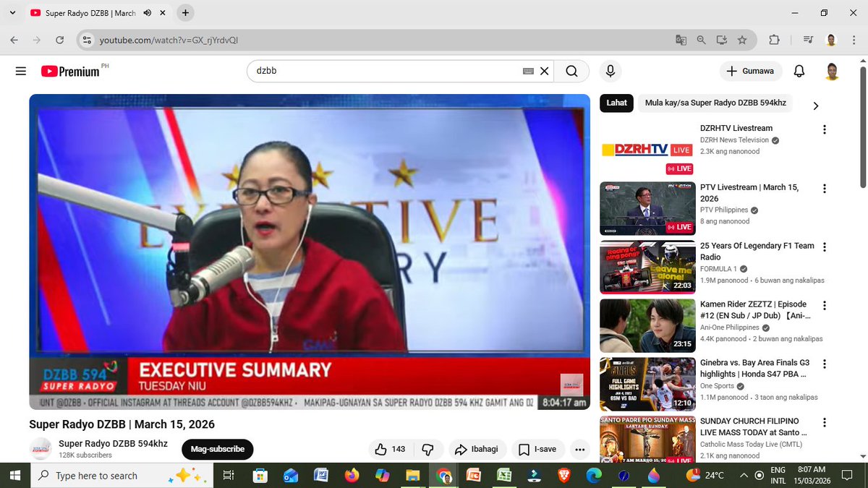Focus the youtube.com address bar
This screenshot has height=488, width=868.
376,40
